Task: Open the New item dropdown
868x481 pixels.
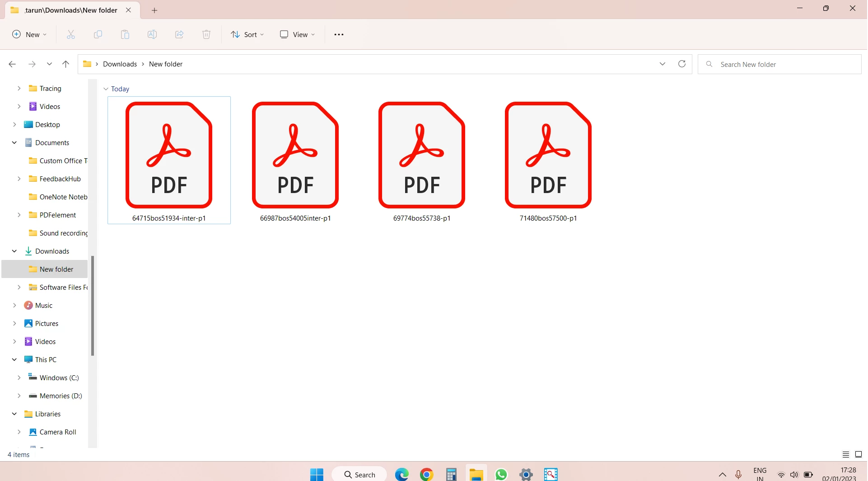Action: click(29, 34)
